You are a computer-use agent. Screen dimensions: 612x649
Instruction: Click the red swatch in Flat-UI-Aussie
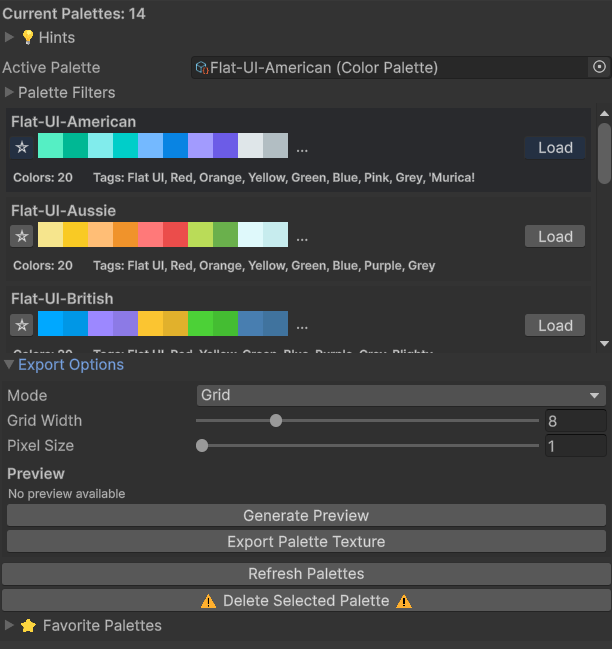175,234
